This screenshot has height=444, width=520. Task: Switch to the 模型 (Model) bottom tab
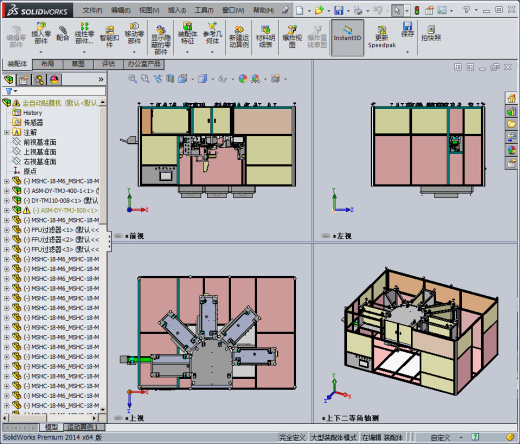(52, 427)
